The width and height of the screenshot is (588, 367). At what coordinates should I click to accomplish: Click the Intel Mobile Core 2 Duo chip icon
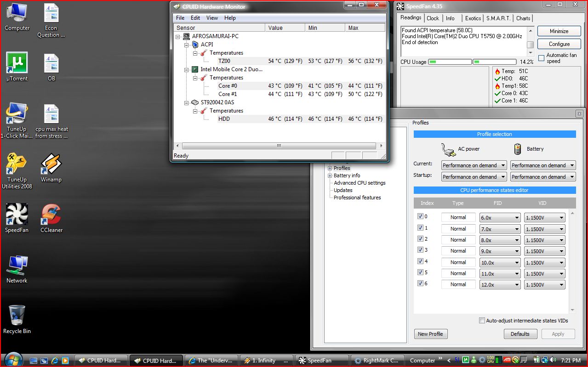coord(195,69)
